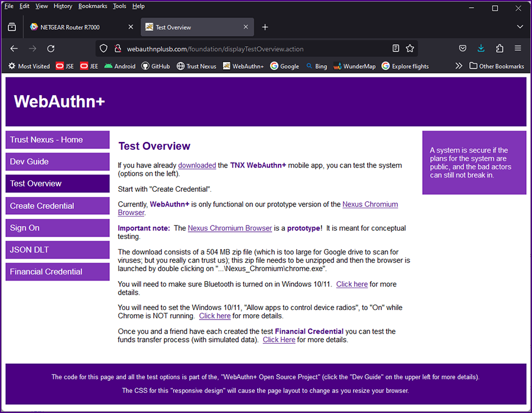Open the Other Bookmarks folder
The width and height of the screenshot is (532, 413).
click(x=497, y=66)
